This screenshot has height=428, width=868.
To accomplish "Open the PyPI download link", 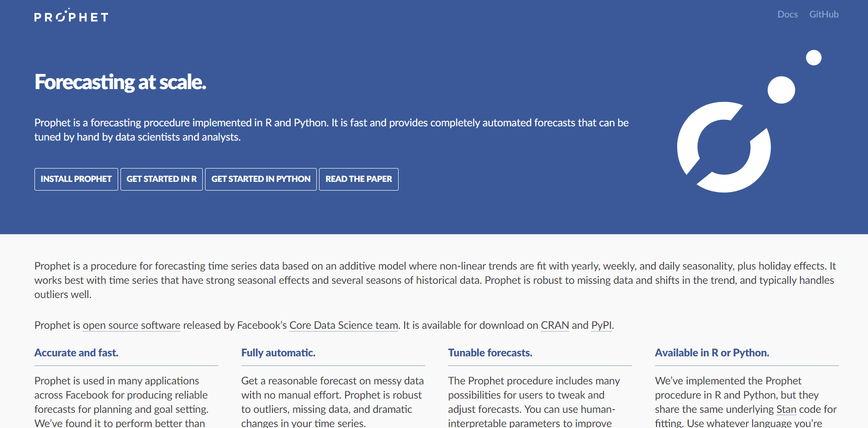I will click(x=601, y=325).
